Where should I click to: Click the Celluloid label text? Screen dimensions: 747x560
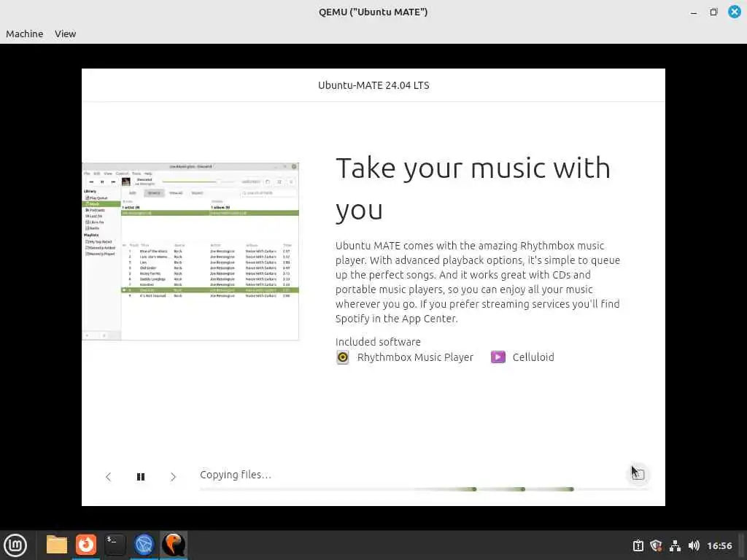point(533,357)
